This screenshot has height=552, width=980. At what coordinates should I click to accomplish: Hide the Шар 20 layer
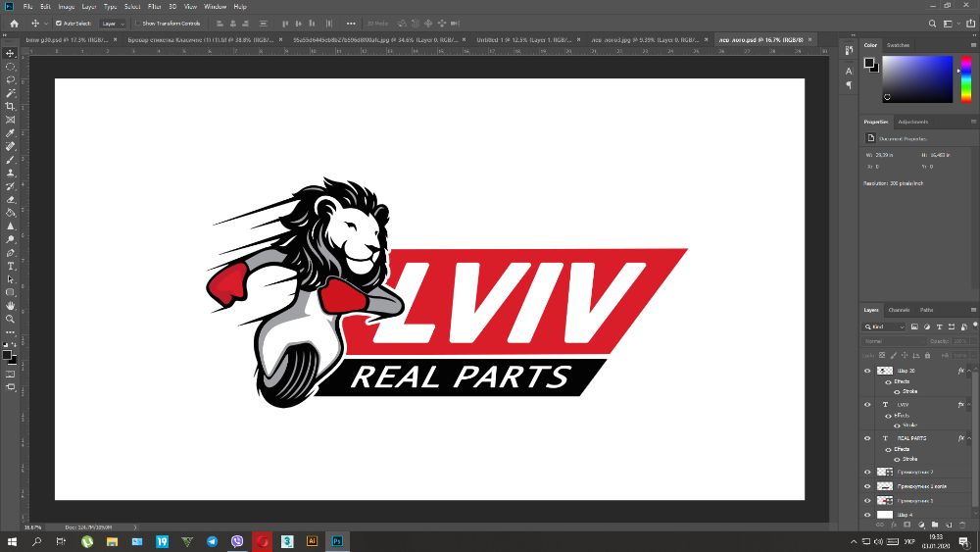click(x=867, y=371)
